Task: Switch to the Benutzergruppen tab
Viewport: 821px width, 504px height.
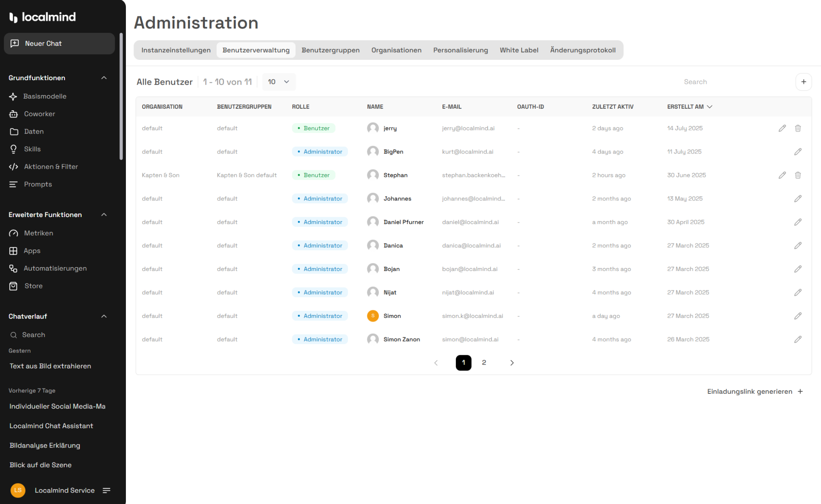Action: click(330, 50)
